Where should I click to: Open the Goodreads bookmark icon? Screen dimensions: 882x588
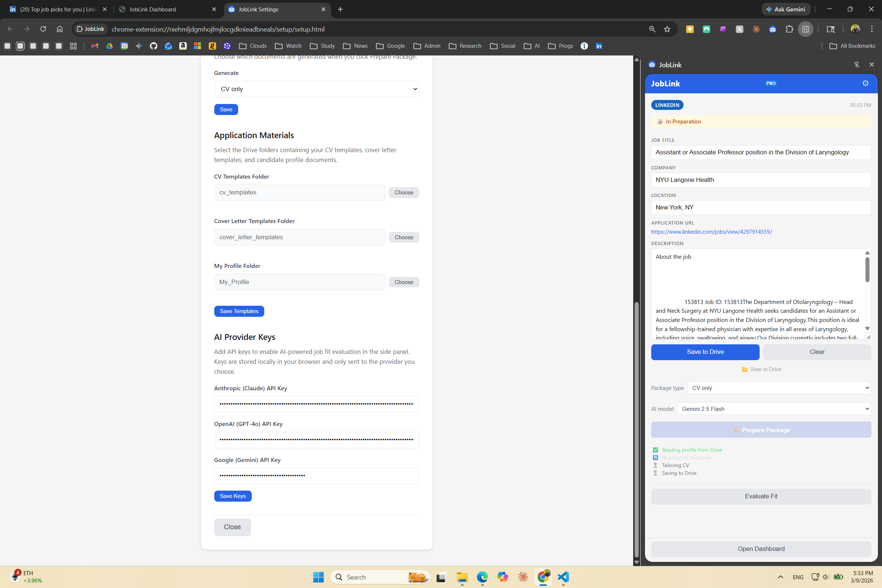212,46
